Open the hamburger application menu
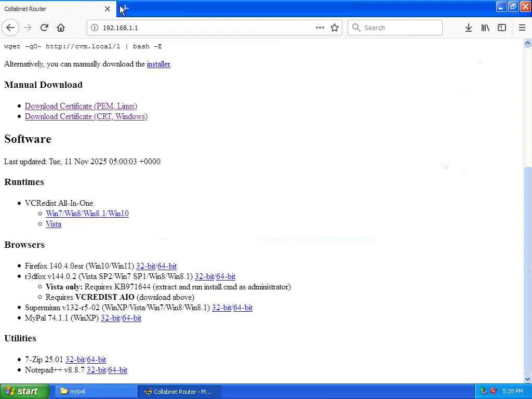The height and width of the screenshot is (399, 532). tap(522, 28)
